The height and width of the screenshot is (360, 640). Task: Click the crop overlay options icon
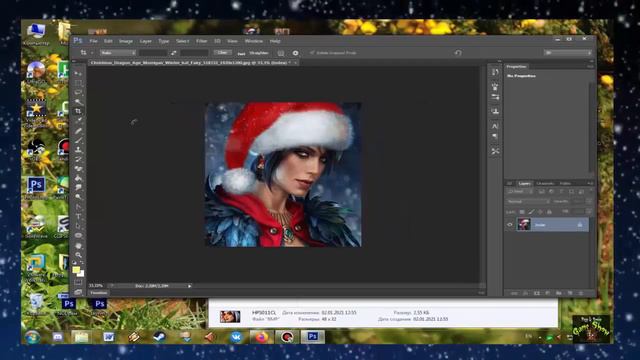pos(281,53)
